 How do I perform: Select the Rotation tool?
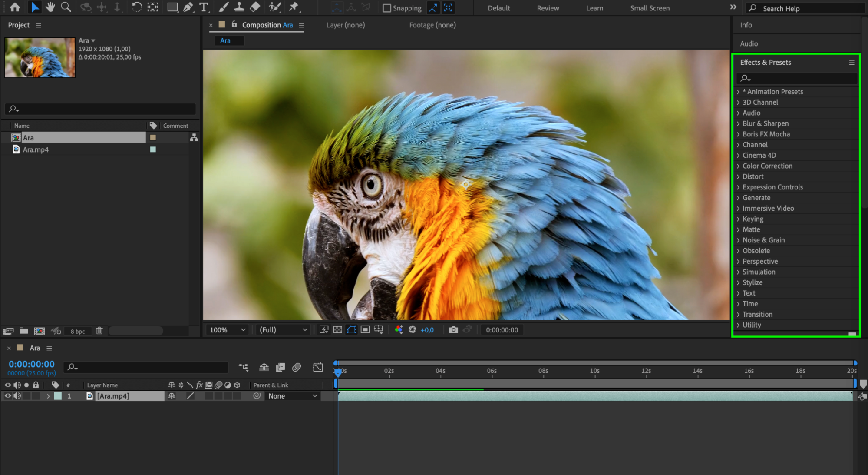click(136, 7)
